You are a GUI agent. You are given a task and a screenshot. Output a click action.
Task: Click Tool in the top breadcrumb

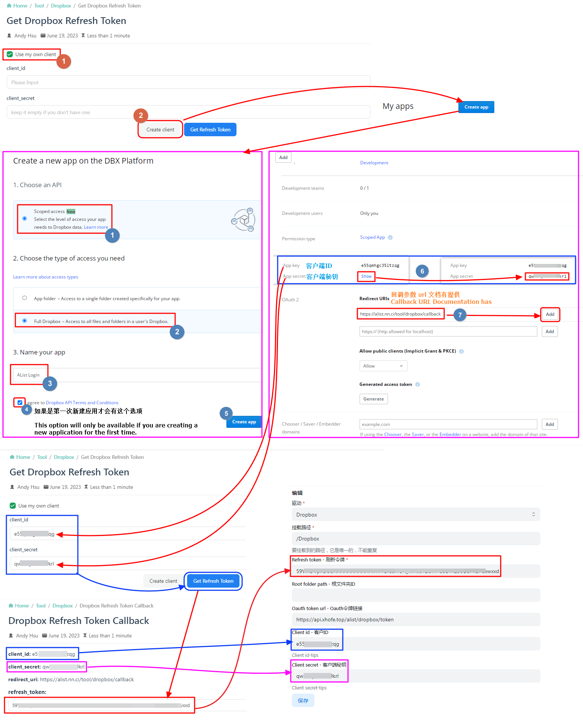[x=39, y=6]
